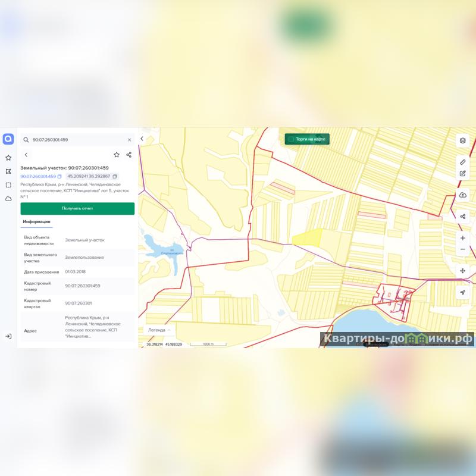Click the cloud upload icon on map
Image resolution: width=476 pixels, height=476 pixels.
pyautogui.click(x=462, y=195)
